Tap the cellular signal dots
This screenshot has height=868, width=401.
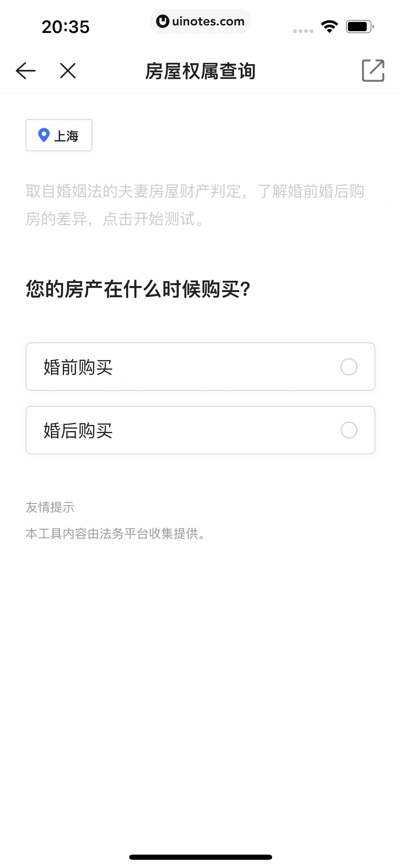[x=303, y=31]
